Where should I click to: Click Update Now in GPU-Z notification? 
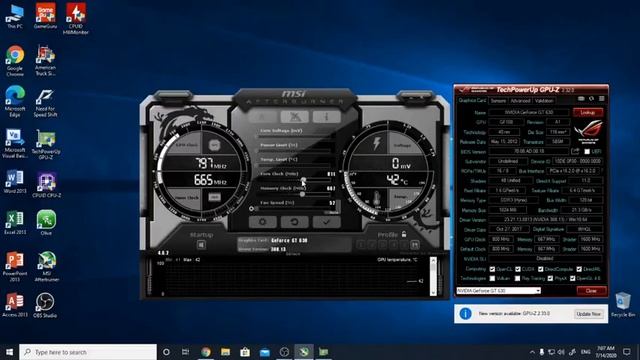[588, 314]
